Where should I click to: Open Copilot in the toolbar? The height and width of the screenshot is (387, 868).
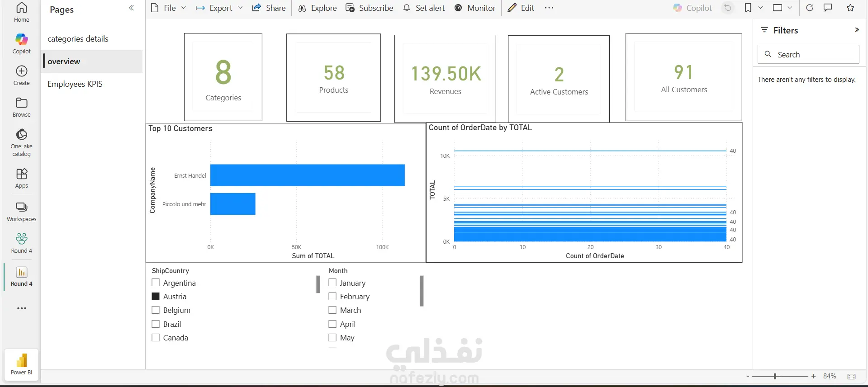(693, 8)
